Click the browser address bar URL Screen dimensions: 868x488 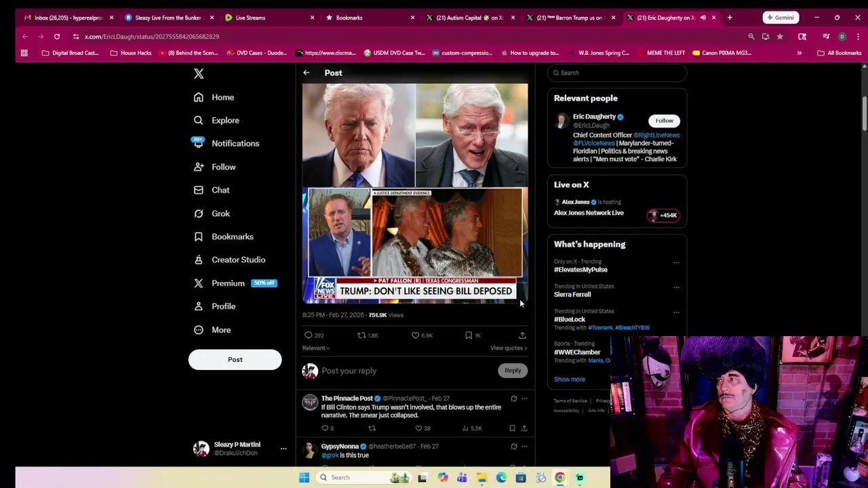coord(151,37)
